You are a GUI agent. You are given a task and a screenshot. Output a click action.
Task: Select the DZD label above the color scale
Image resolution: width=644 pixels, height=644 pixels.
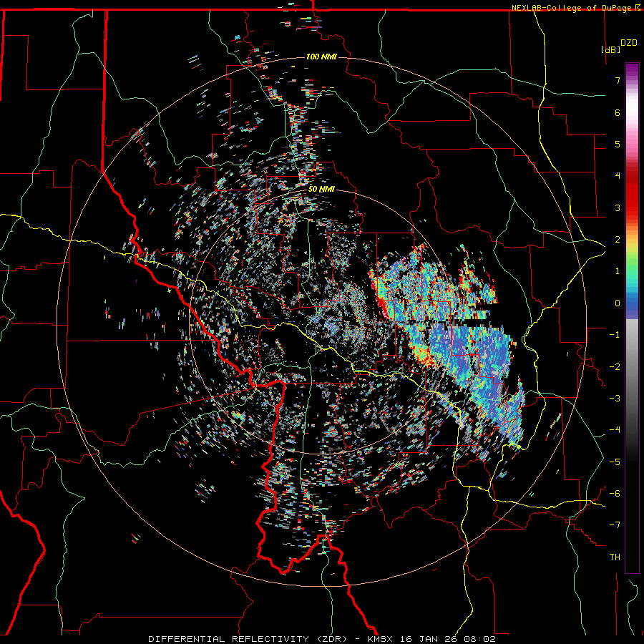pyautogui.click(x=628, y=43)
